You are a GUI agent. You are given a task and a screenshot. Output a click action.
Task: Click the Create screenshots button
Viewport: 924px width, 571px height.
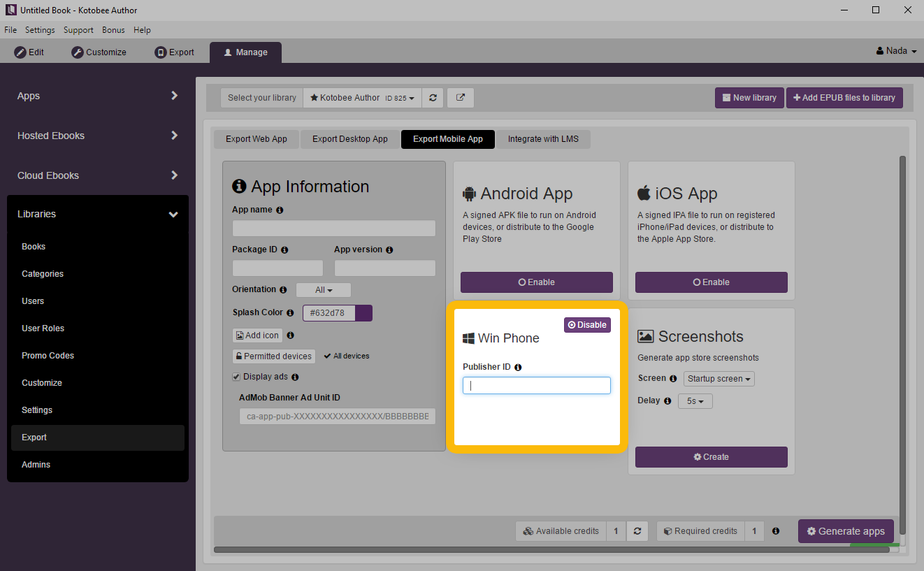tap(712, 457)
